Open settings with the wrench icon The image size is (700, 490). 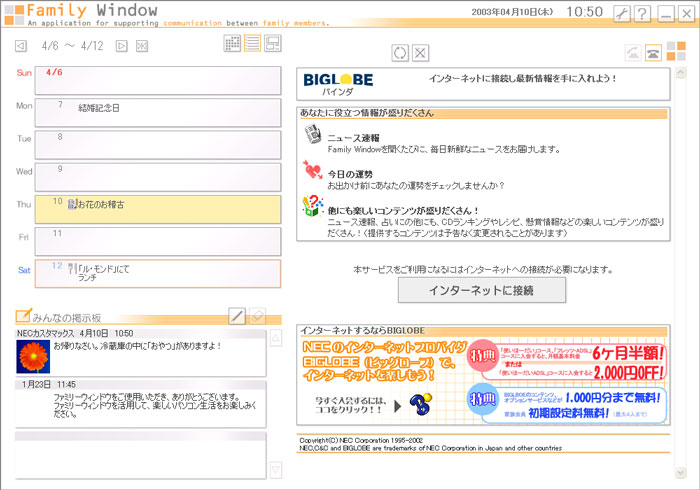point(620,13)
